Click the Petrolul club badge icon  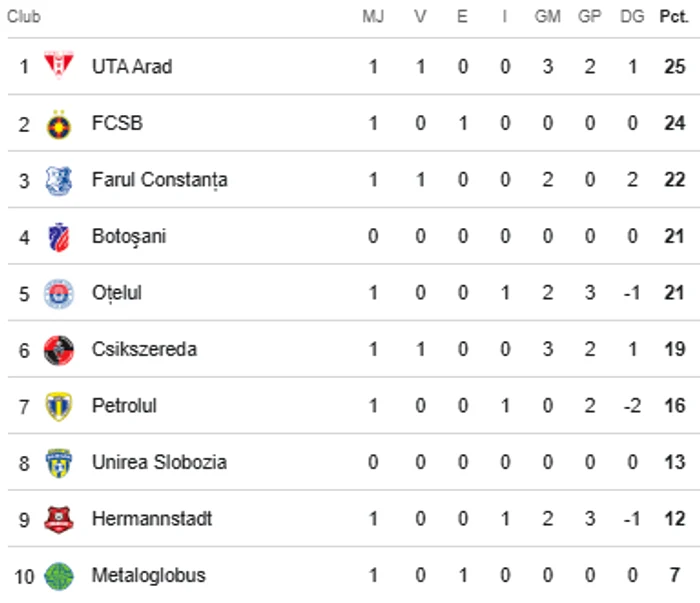(x=58, y=407)
